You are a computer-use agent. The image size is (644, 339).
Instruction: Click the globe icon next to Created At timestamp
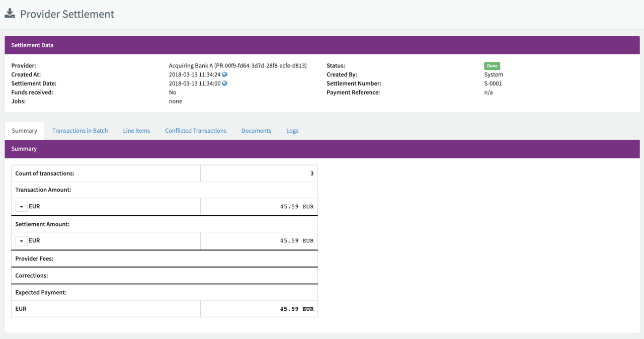pos(225,74)
